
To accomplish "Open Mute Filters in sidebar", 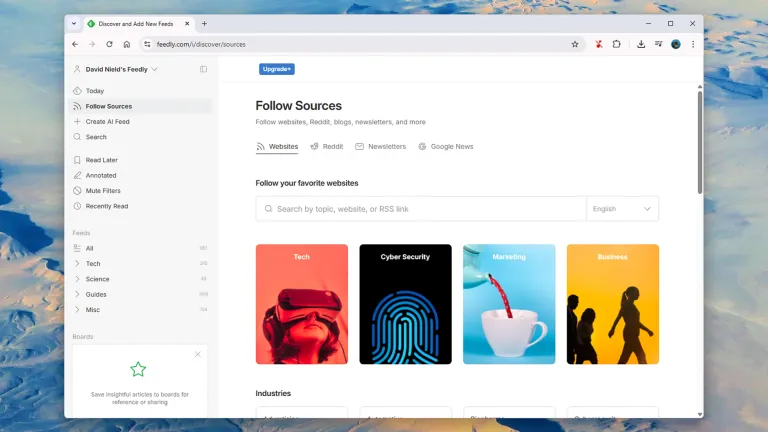I will pos(102,191).
